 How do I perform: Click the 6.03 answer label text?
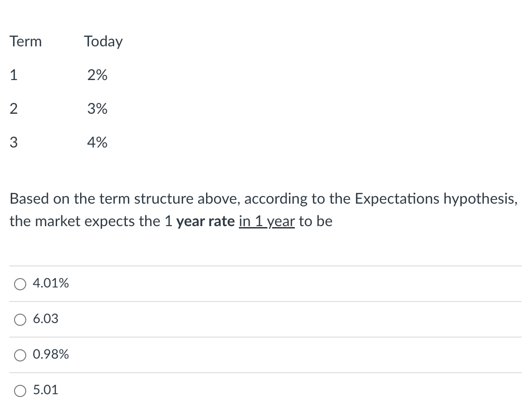[x=45, y=319]
